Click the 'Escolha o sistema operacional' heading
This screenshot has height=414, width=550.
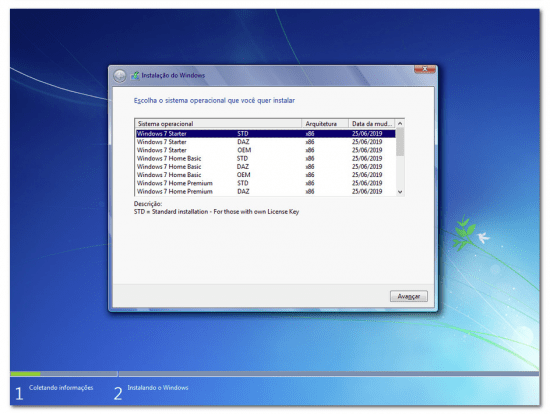(214, 101)
